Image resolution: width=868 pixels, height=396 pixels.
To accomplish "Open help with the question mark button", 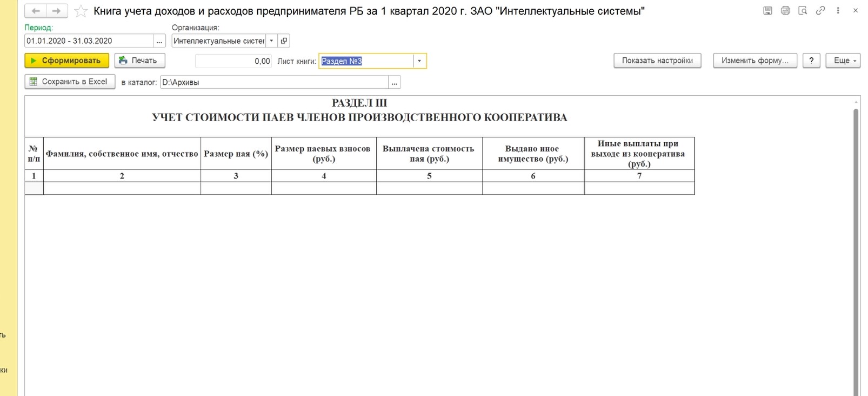I will click(811, 61).
